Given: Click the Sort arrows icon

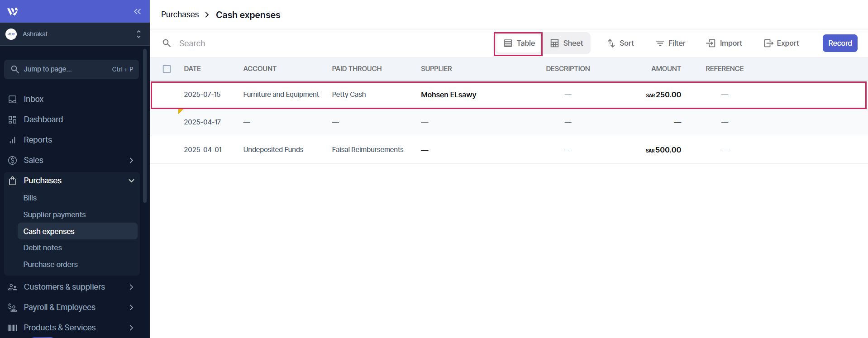Looking at the screenshot, I should pos(611,43).
